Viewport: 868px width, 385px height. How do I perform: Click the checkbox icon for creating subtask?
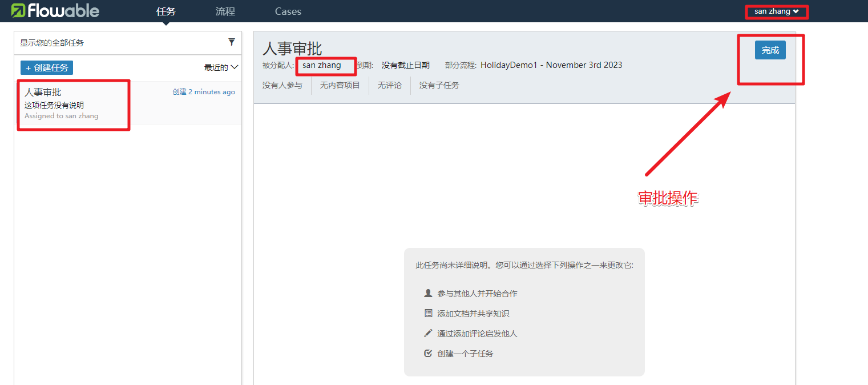click(429, 354)
